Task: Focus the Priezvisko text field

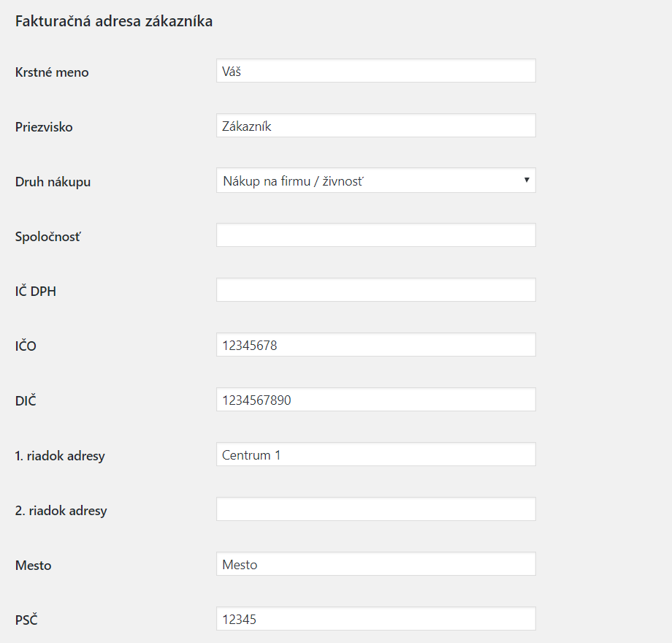Action: tap(375, 126)
